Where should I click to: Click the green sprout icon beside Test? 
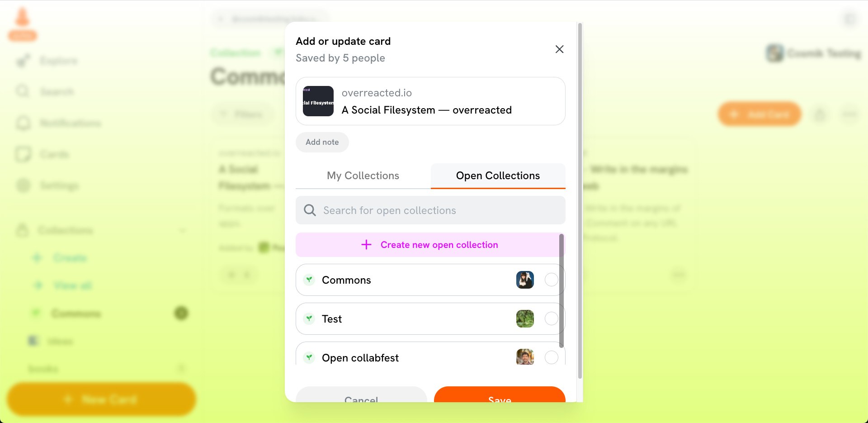(x=309, y=318)
